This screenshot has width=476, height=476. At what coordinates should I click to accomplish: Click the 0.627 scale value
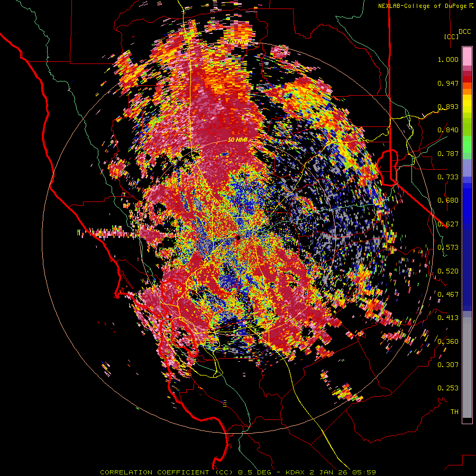(448, 224)
